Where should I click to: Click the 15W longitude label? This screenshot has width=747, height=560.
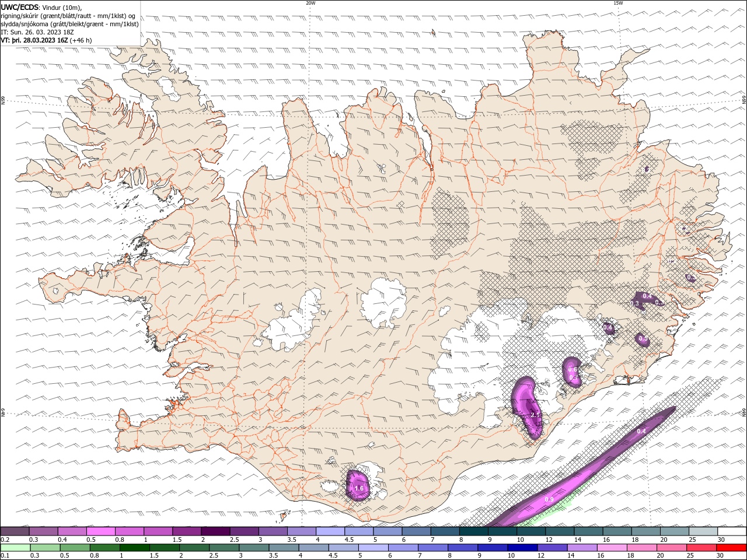[x=618, y=3]
